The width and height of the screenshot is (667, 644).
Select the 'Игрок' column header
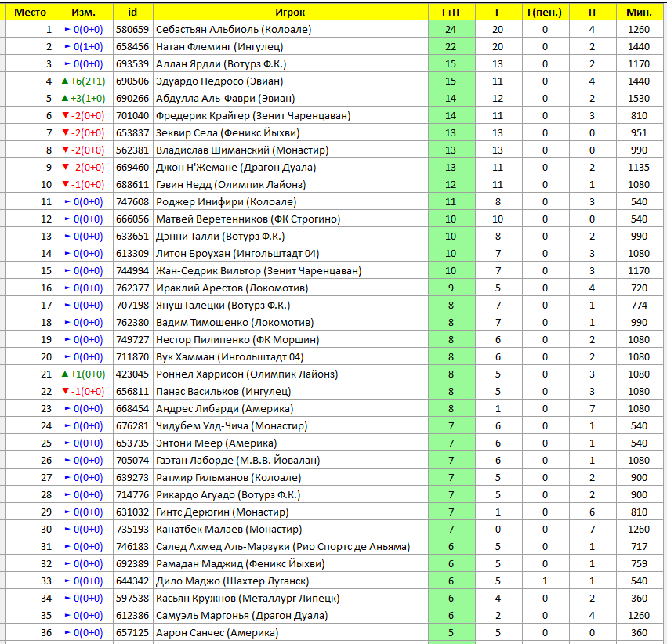tap(290, 12)
